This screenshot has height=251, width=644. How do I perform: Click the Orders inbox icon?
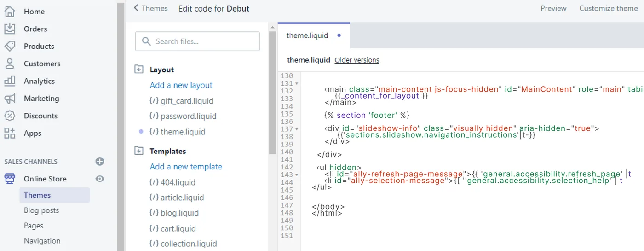click(10, 29)
